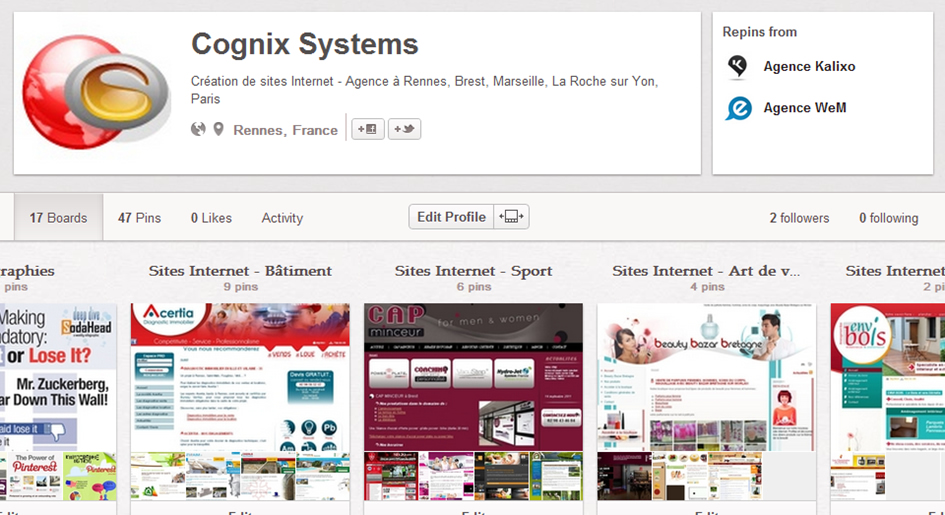Screen dimensions: 945x515
Task: Click Agence Kalixo avatar icon
Action: 738,66
